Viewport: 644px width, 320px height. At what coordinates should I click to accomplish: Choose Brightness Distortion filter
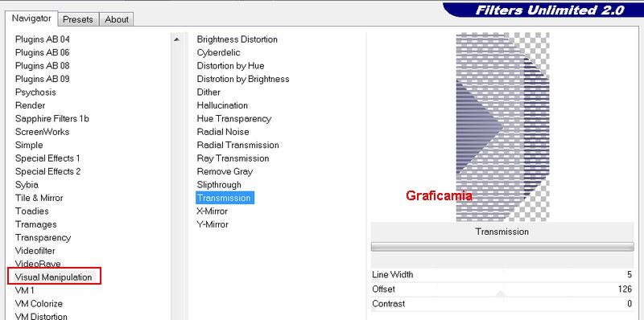click(x=237, y=39)
